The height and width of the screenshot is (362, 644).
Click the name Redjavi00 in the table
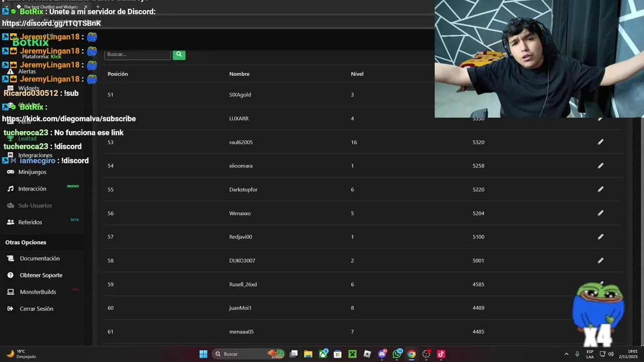click(x=240, y=237)
